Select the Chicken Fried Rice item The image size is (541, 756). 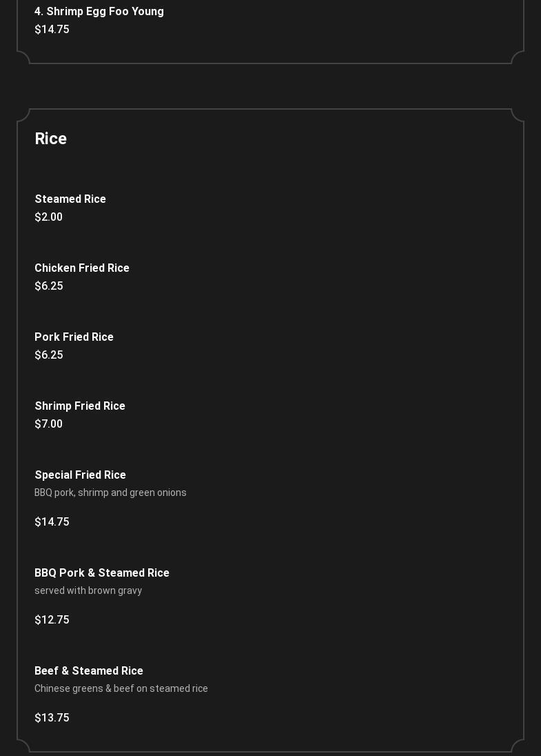(x=82, y=268)
